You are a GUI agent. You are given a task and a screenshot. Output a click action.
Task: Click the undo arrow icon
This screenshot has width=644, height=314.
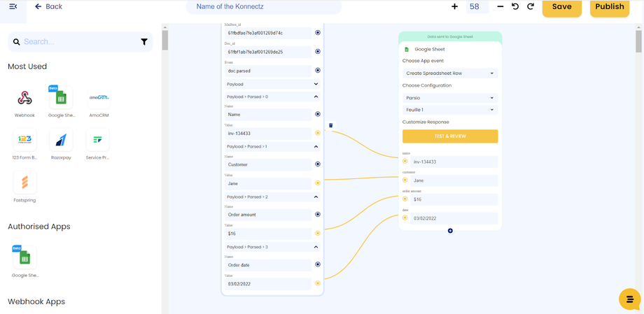(x=515, y=6)
